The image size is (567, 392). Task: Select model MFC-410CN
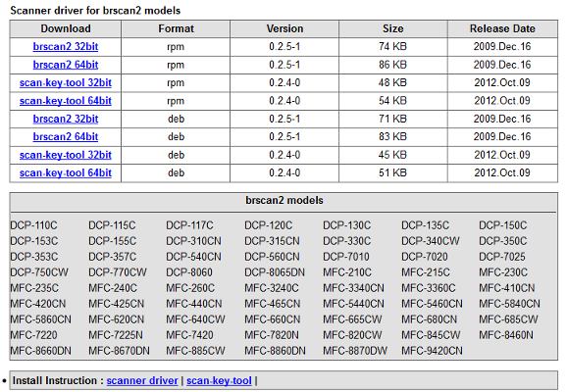[507, 288]
